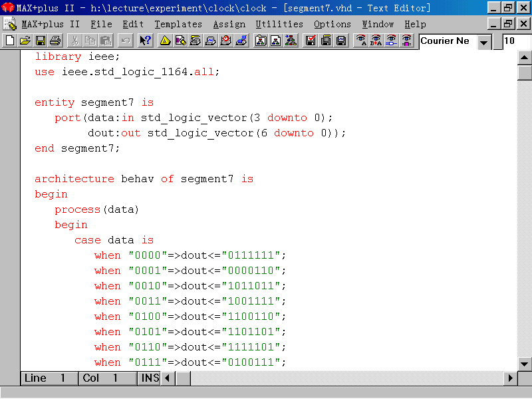Click Project Save & Simulate icon

pyautogui.click(x=341, y=41)
